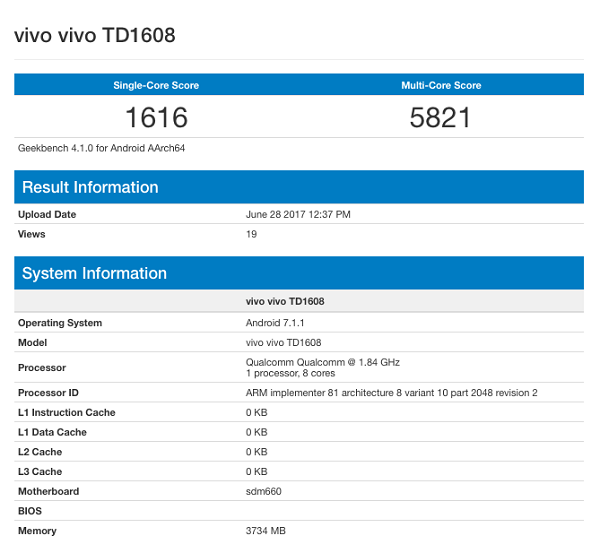Screen dimensions: 600x553
Task: Click the 'Processor' row label
Action: (x=42, y=367)
